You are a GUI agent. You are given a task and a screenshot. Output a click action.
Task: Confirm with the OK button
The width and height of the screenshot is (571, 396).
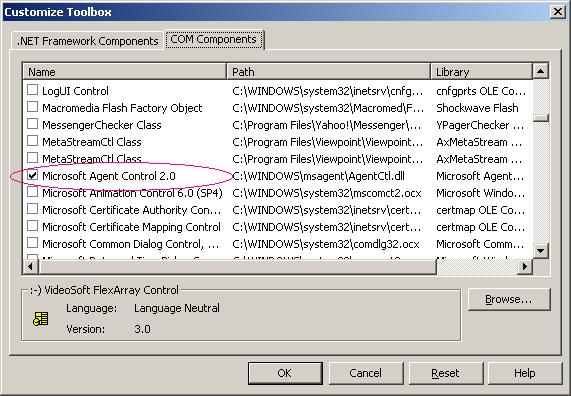[x=285, y=373]
